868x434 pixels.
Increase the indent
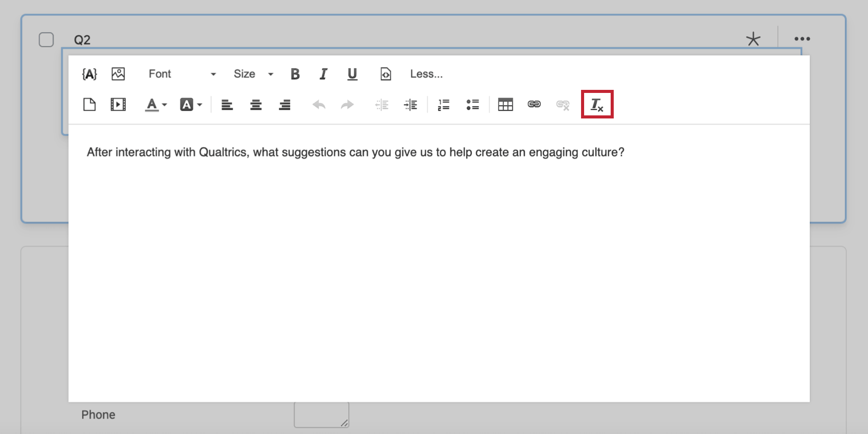click(411, 105)
